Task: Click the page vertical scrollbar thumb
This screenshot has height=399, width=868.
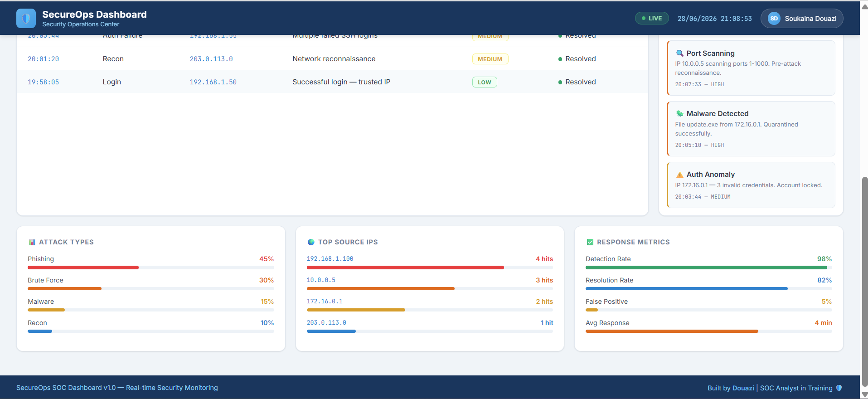Action: click(865, 282)
